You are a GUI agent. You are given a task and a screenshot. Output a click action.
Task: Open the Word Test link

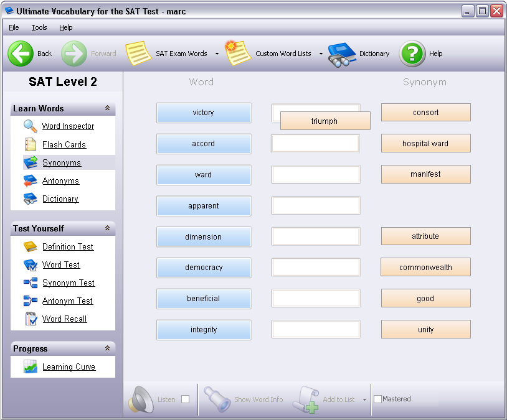[x=61, y=264]
